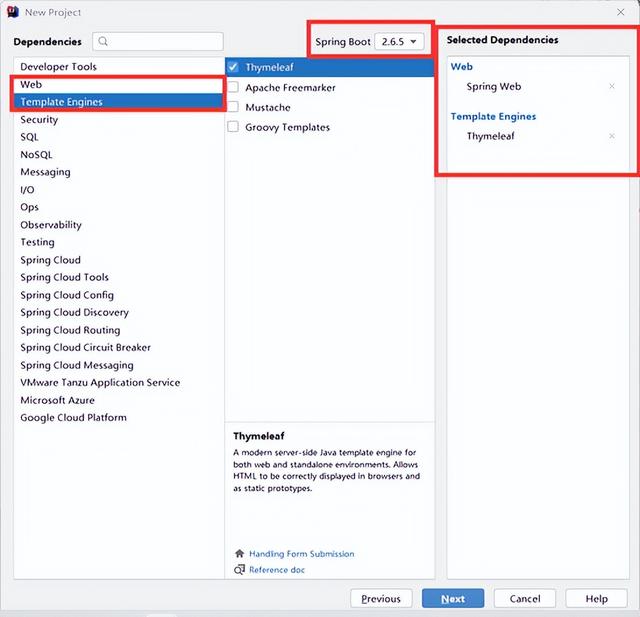Select the I/O category
This screenshot has height=617, width=640.
(x=118, y=190)
